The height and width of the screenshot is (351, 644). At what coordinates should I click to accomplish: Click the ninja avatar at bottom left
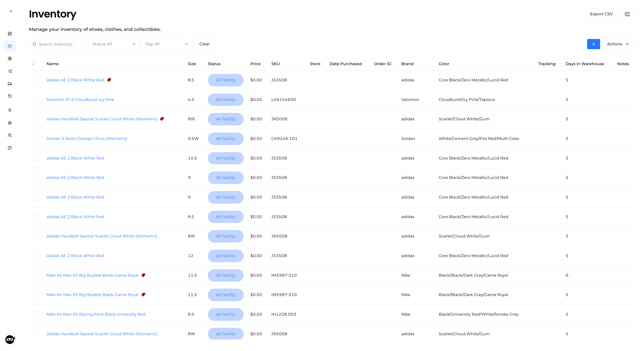[10, 339]
